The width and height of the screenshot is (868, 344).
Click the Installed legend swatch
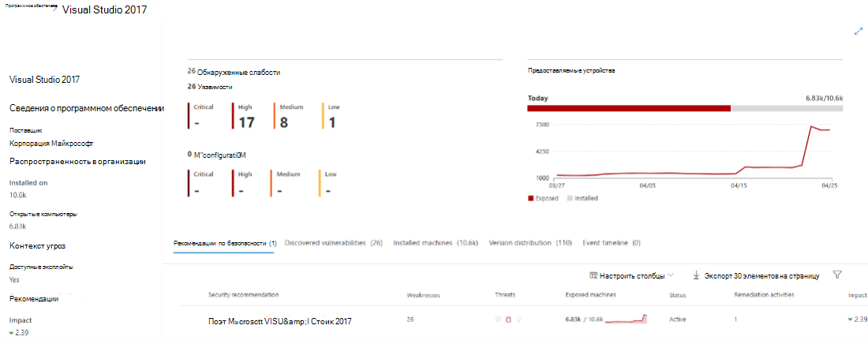(570, 198)
